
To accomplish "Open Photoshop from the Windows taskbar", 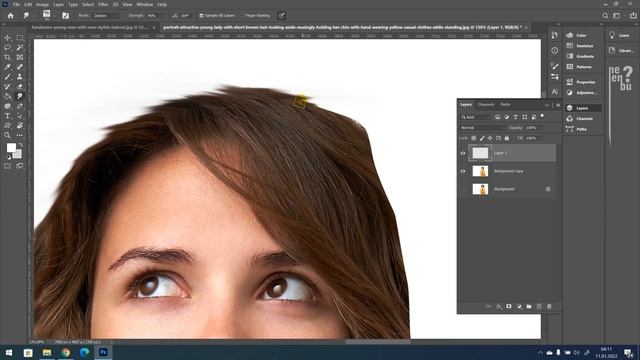I will coord(103,352).
